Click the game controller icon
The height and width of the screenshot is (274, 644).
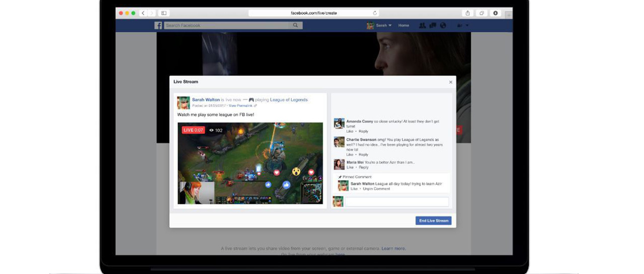[251, 100]
